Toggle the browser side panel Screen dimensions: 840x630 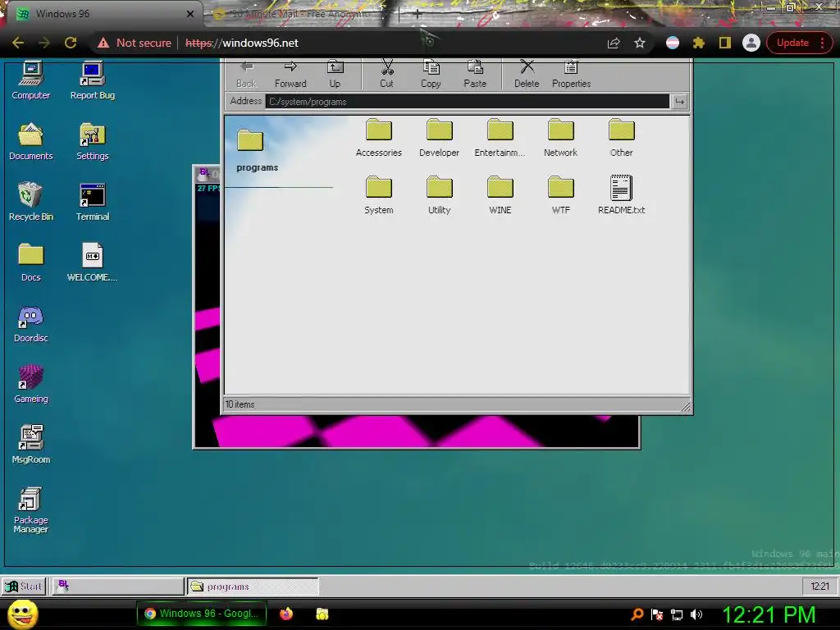pyautogui.click(x=725, y=43)
